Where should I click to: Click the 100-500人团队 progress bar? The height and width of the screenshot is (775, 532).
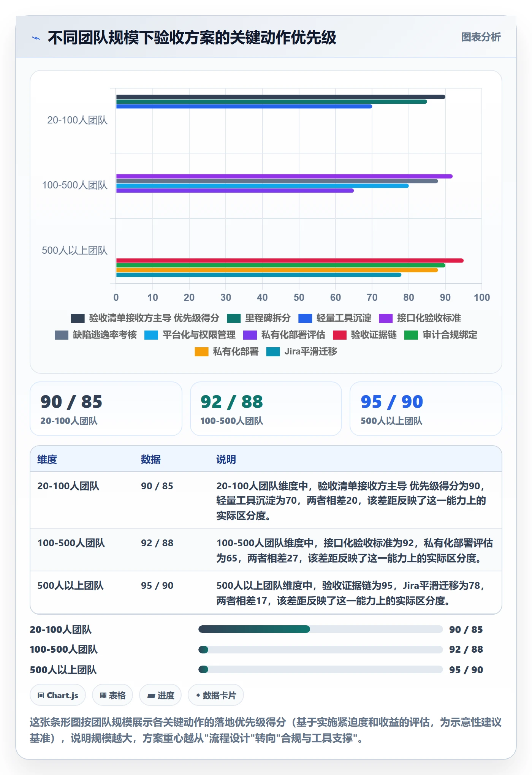pyautogui.click(x=320, y=649)
